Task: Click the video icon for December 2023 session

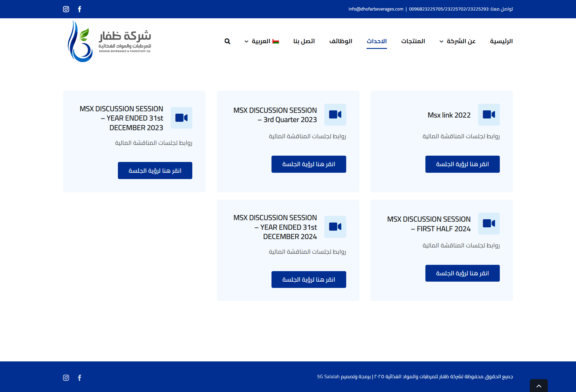Action: 181,118
